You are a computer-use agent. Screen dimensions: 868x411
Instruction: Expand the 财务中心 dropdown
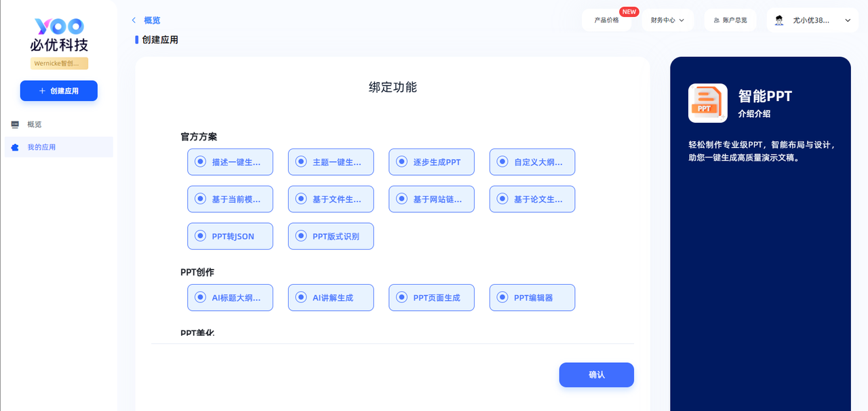[667, 20]
